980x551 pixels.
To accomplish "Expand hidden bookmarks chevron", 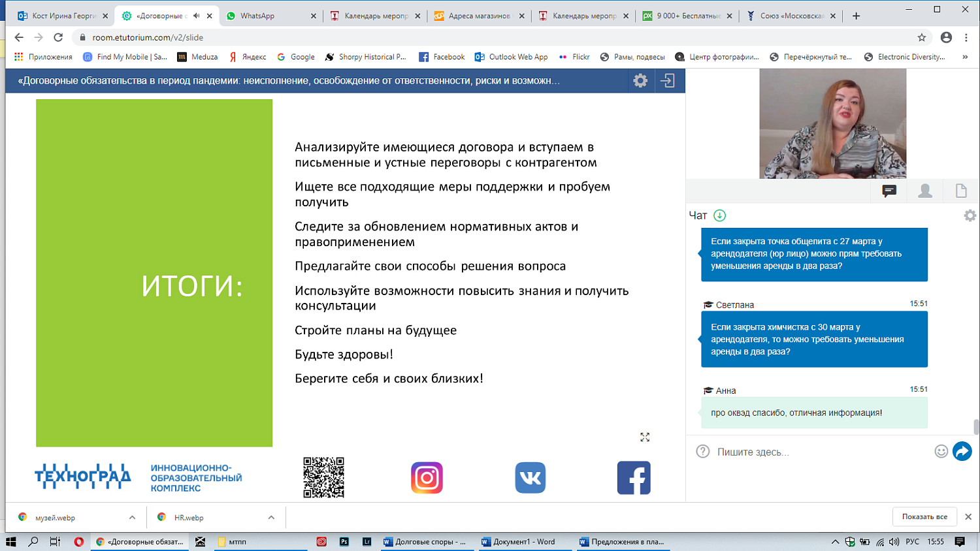I will pos(965,57).
